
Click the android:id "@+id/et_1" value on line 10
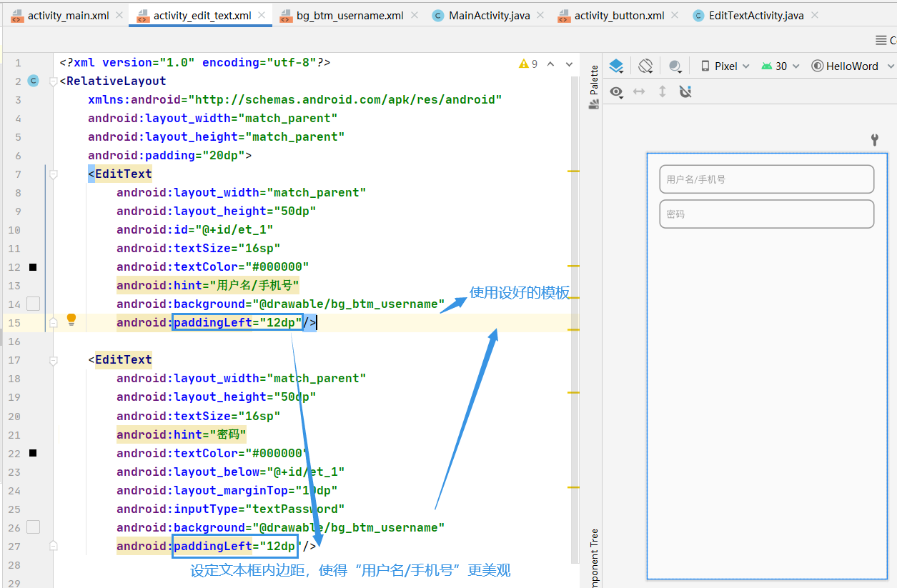[x=234, y=230]
